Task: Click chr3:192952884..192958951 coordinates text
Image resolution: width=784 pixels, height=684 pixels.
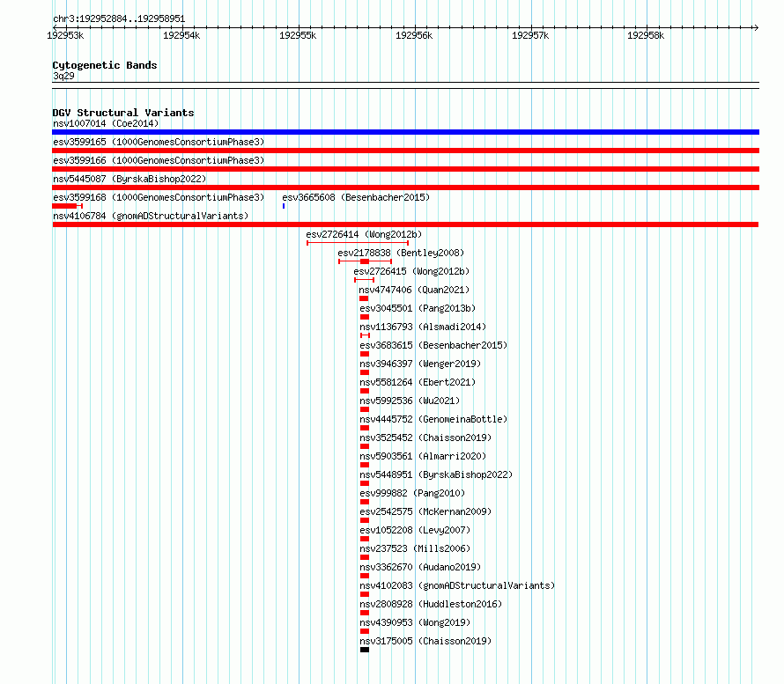Action: pos(119,19)
